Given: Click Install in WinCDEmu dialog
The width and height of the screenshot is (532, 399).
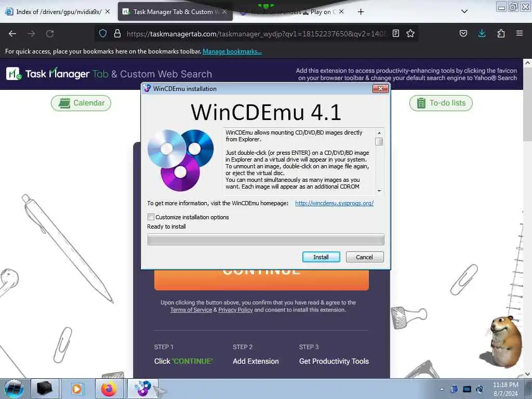Looking at the screenshot, I should point(321,257).
